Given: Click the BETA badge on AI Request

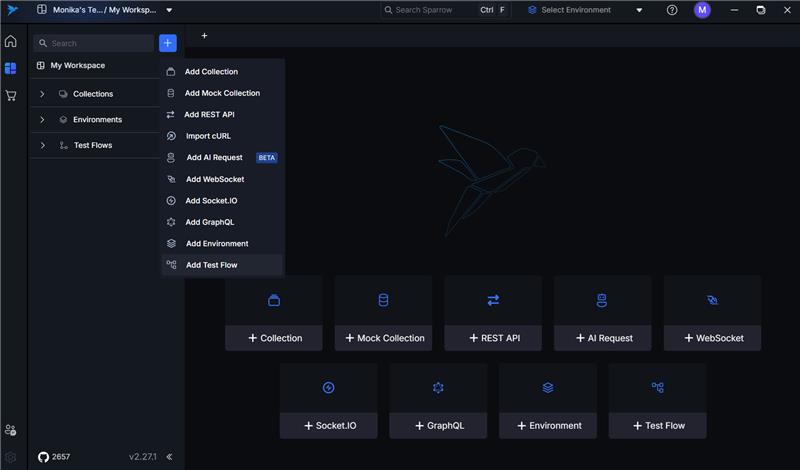Looking at the screenshot, I should (267, 158).
